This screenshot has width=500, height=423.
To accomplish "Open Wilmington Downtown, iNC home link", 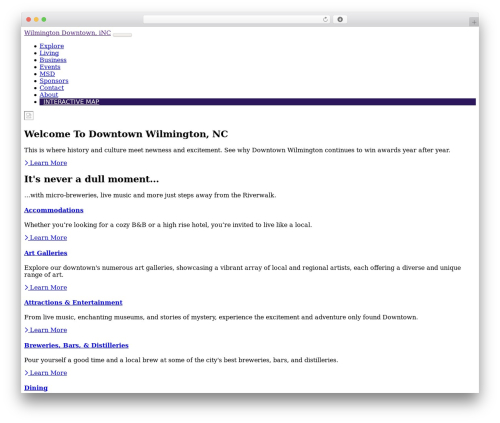I will [x=67, y=33].
